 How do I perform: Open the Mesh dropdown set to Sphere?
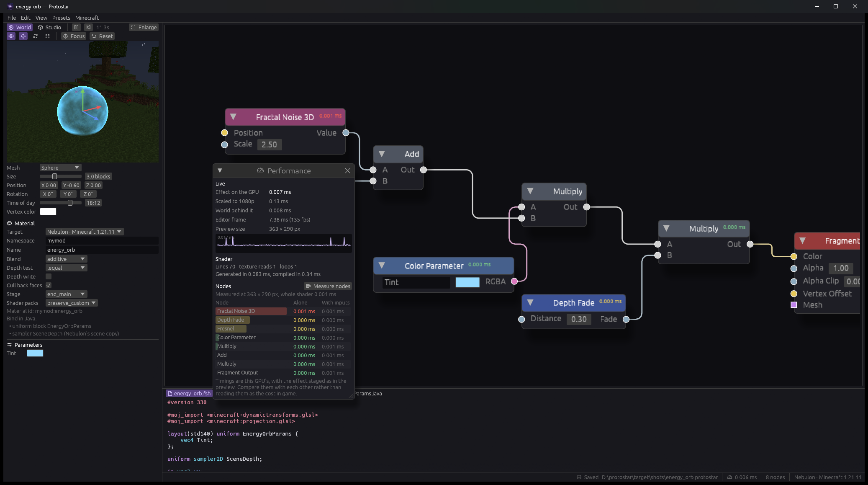click(60, 168)
